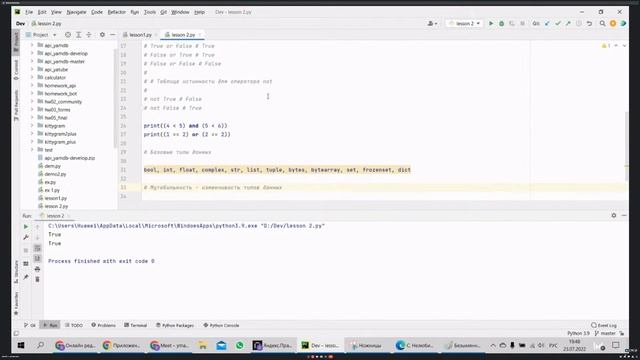640x360 pixels.
Task: Toggle Favorites side tab
Action: 16,303
